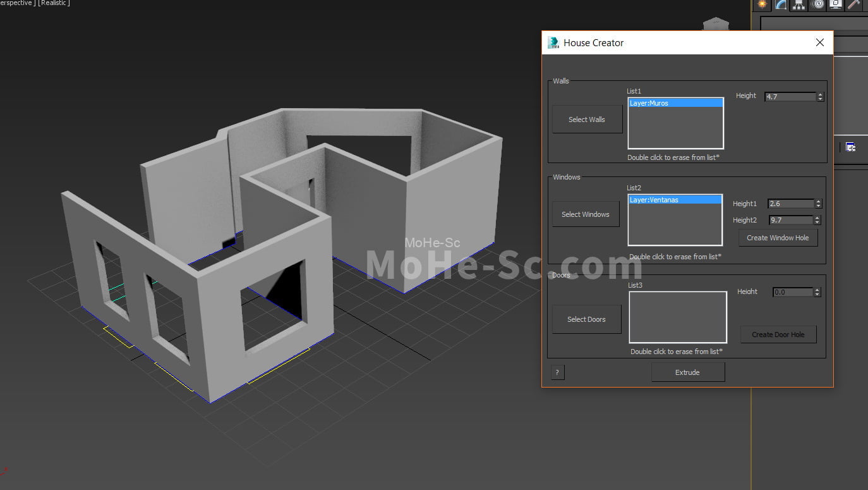Click Create Door Hole button
The width and height of the screenshot is (868, 490).
[778, 334]
